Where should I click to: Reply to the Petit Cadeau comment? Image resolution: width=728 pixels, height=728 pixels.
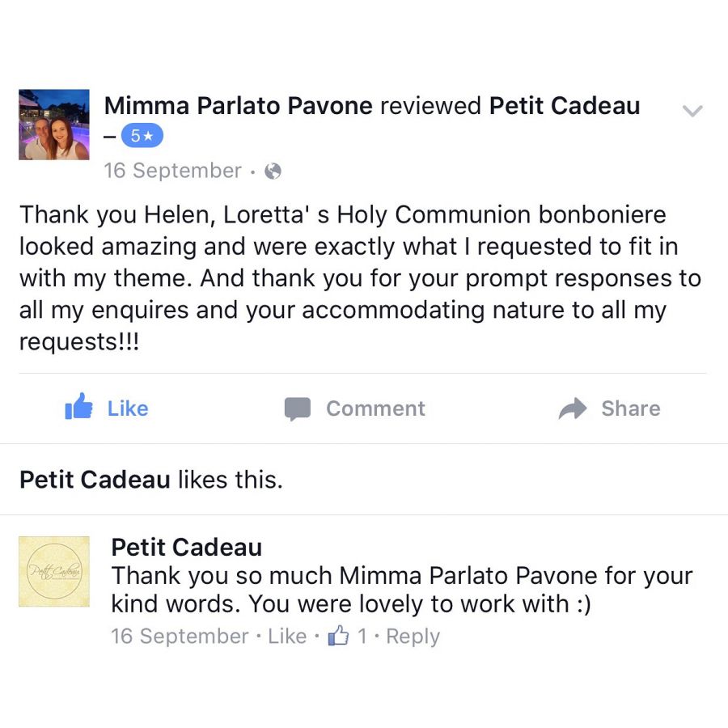413,637
